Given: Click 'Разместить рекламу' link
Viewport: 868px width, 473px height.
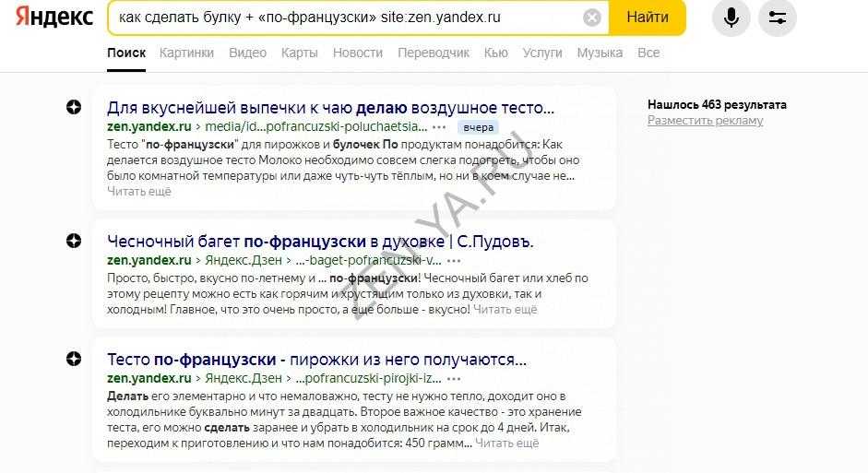Looking at the screenshot, I should (705, 121).
